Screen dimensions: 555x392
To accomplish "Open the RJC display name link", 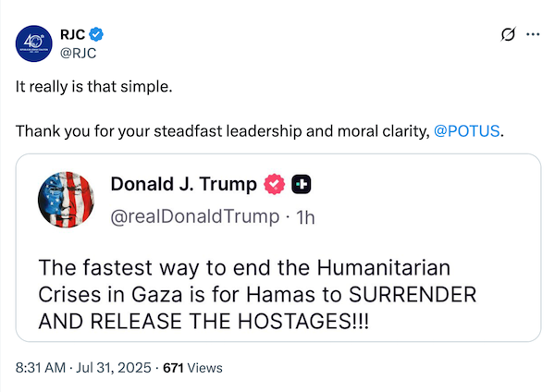I will (72, 33).
